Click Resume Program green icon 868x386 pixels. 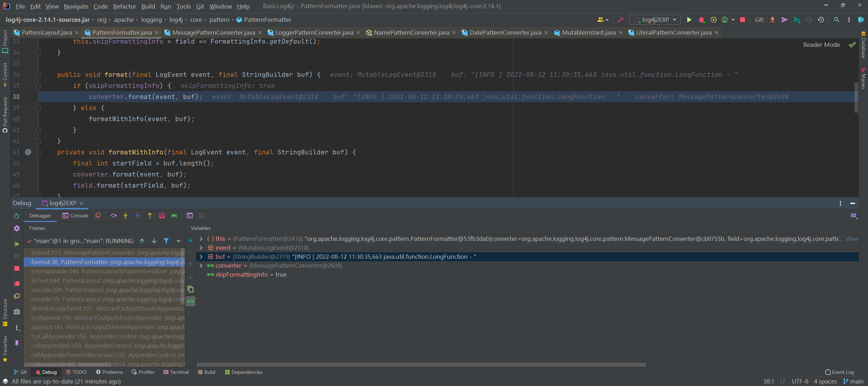pos(16,244)
